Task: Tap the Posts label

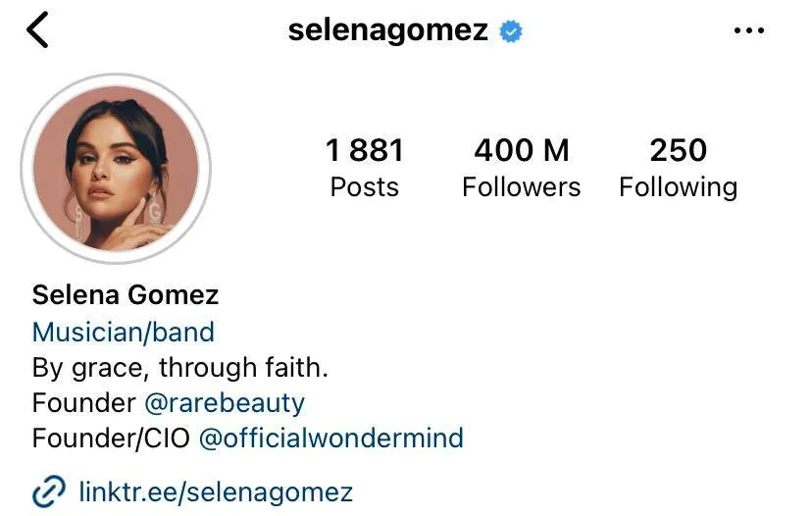Action: click(365, 187)
